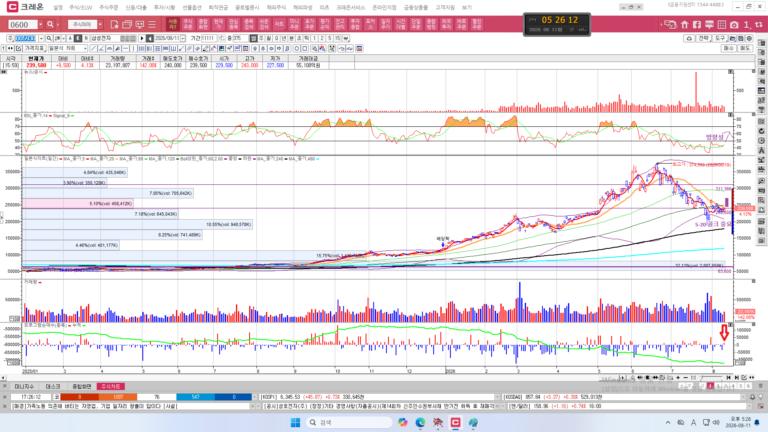Viewport: 768px width, 432px height.
Task: Click the monitor display icon in red toolbar
Action: pos(140,24)
